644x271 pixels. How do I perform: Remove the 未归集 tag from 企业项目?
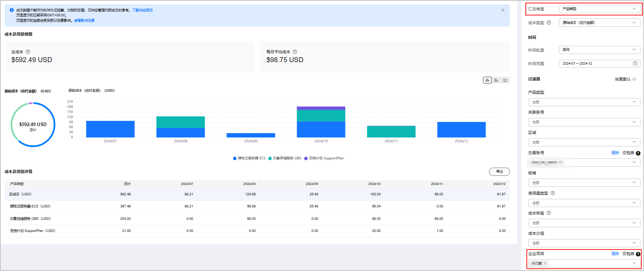(x=545, y=263)
